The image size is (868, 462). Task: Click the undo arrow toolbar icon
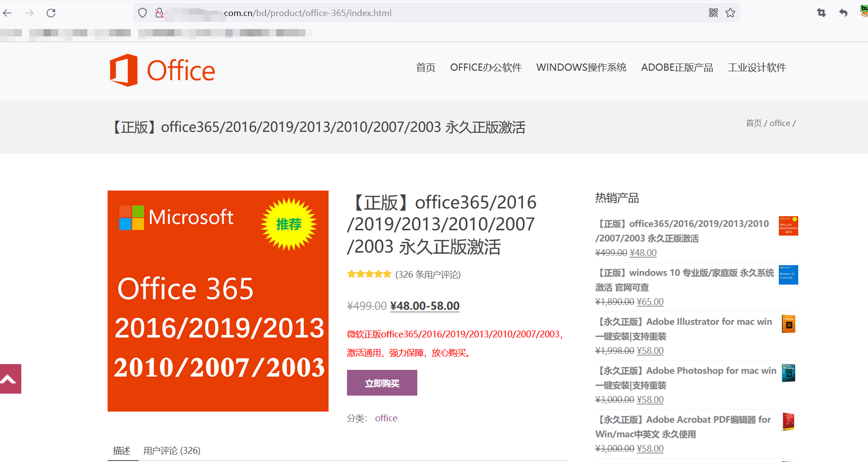pos(843,13)
